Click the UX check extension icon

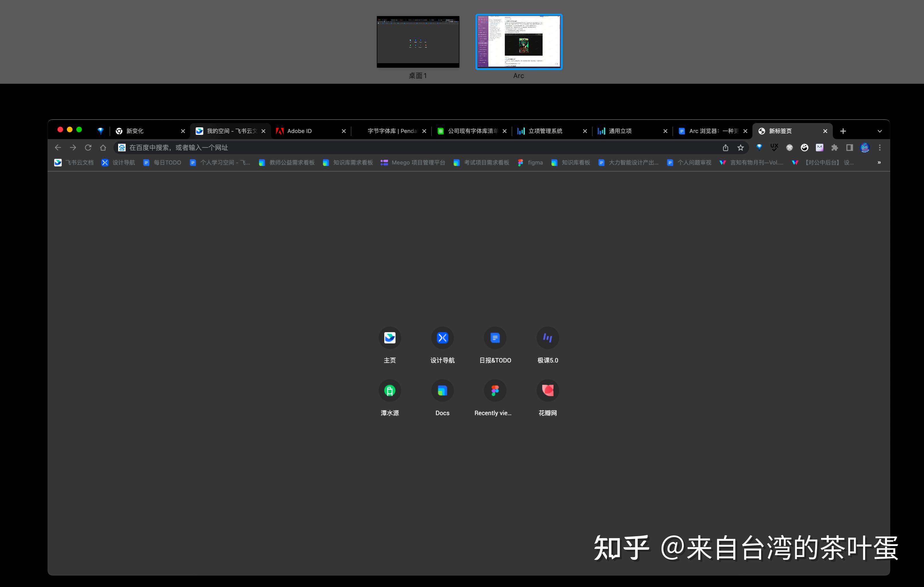(774, 147)
